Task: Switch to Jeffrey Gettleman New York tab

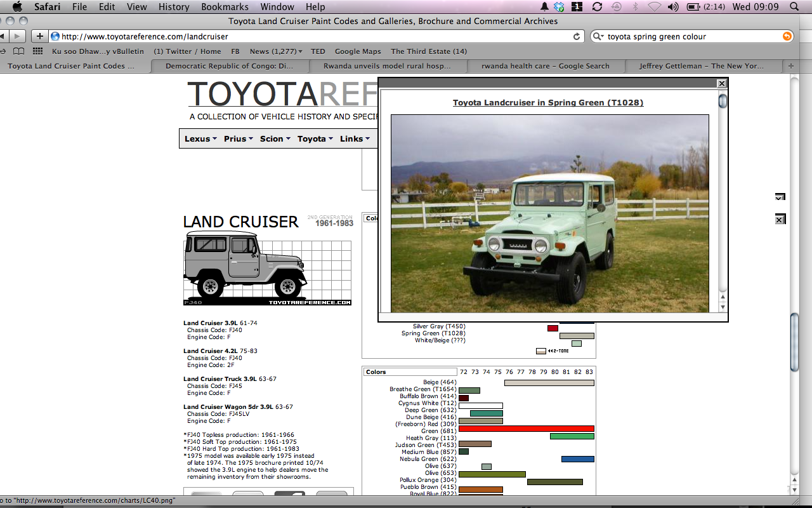Action: click(702, 65)
